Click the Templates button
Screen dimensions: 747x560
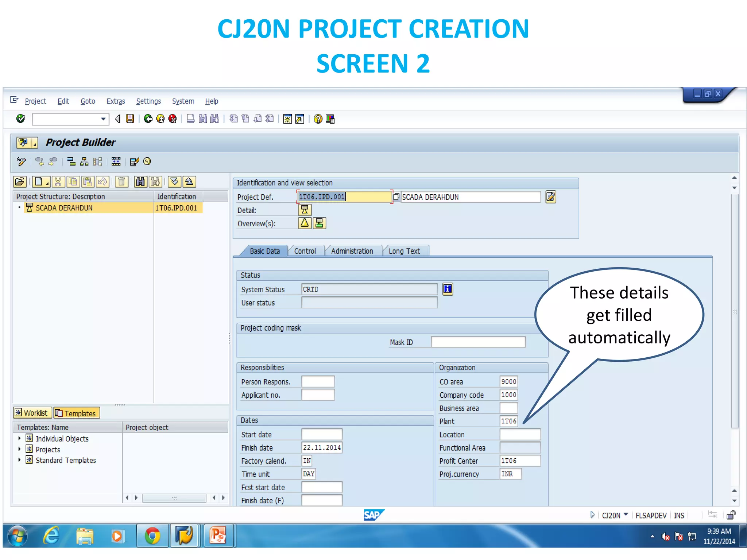pyautogui.click(x=77, y=413)
